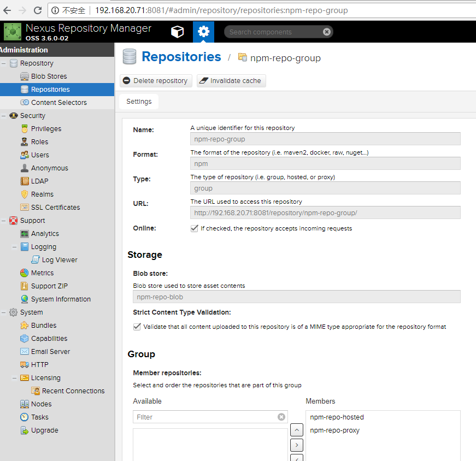
Task: Collapse the Licensing tree node
Action: point(15,378)
